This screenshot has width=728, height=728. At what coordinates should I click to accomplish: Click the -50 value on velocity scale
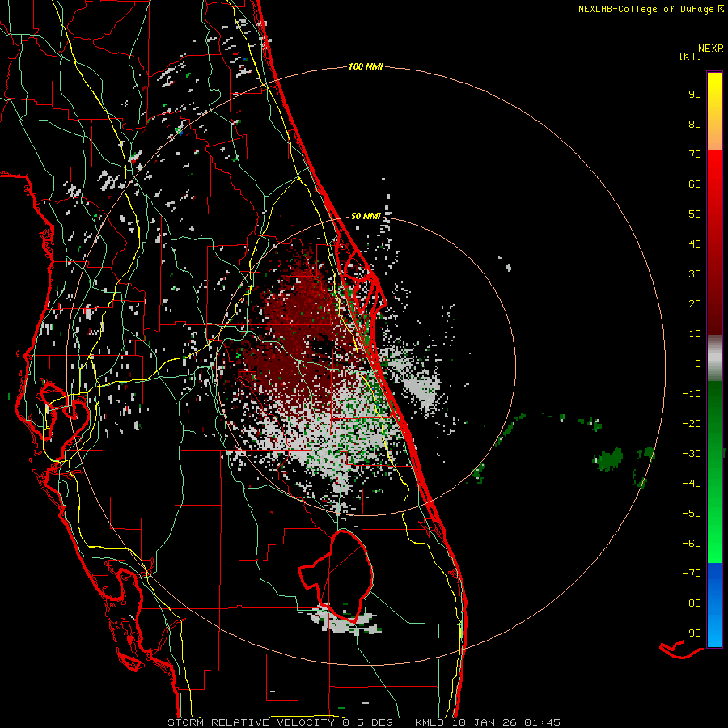[692, 514]
